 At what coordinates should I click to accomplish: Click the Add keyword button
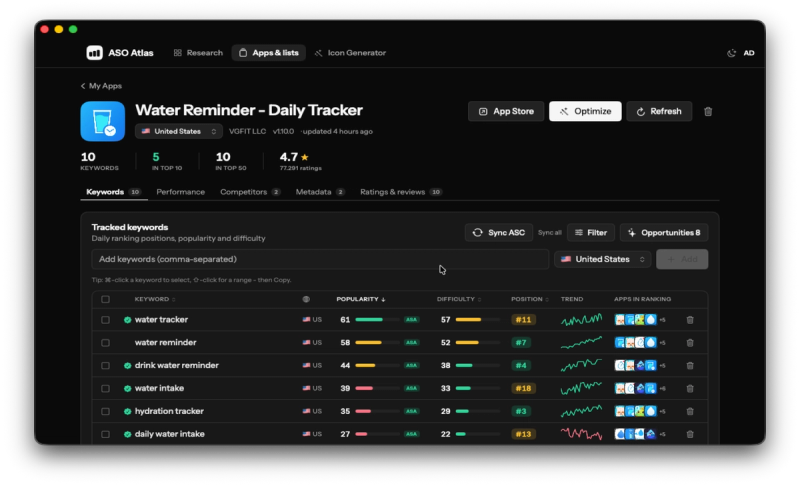click(682, 259)
